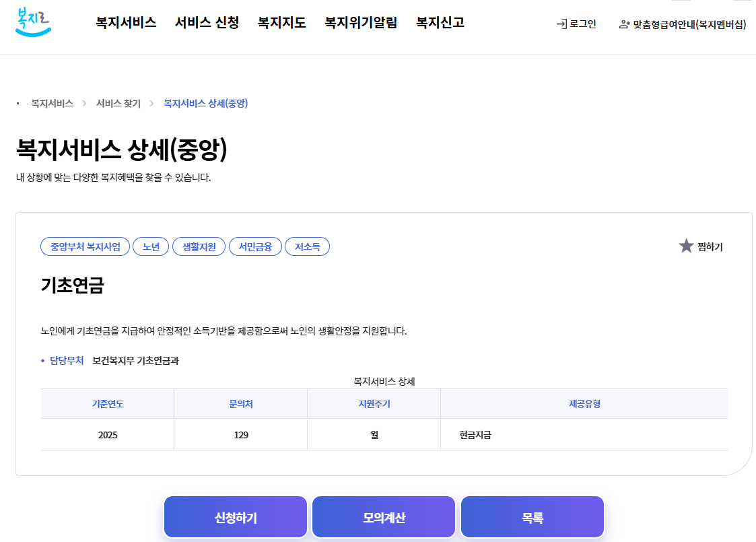Open the 복지지도 menu
This screenshot has width=756, height=542.
pos(281,22)
